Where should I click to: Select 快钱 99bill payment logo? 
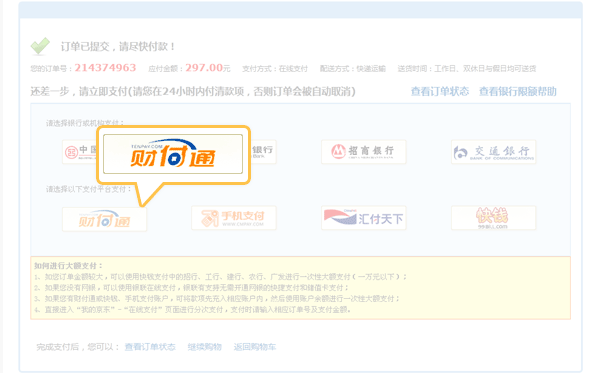pos(493,218)
